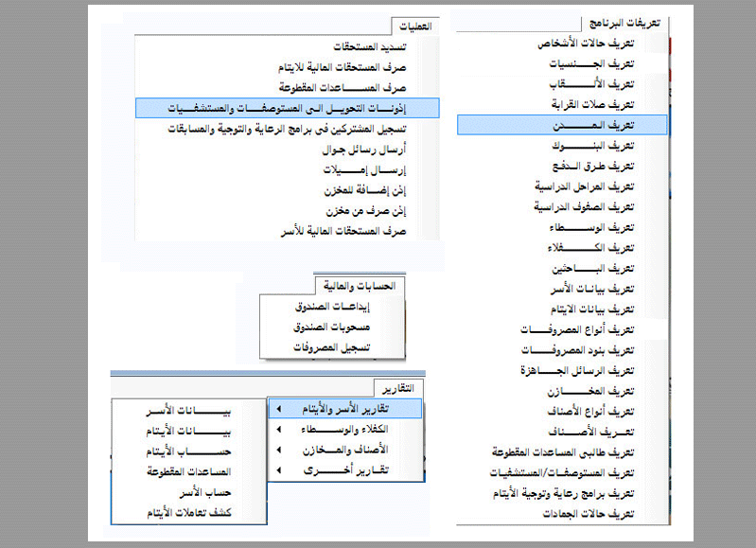The width and height of the screenshot is (756, 548).
Task: Open the تعريفات البرنامج menu header
Action: click(624, 23)
